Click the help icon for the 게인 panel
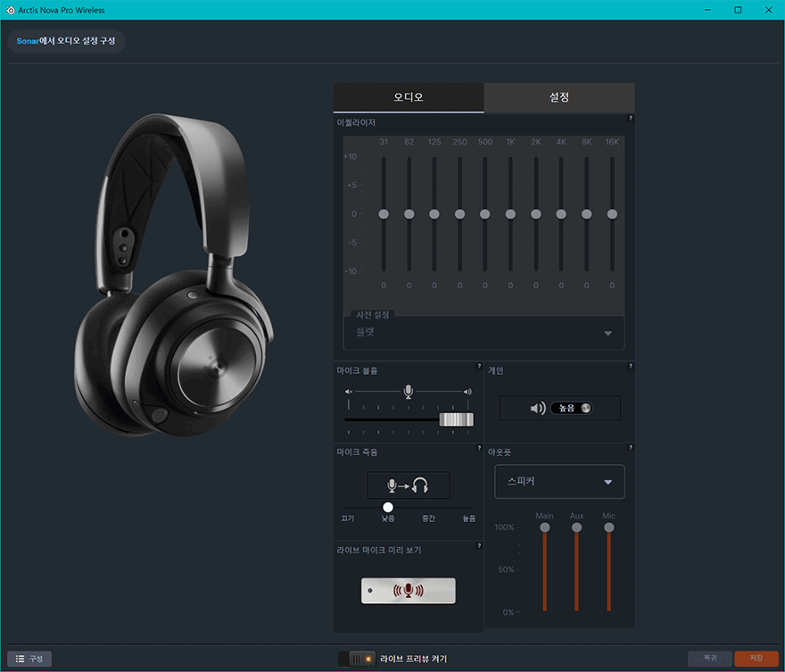Screen dimensions: 785x672 point(630,366)
